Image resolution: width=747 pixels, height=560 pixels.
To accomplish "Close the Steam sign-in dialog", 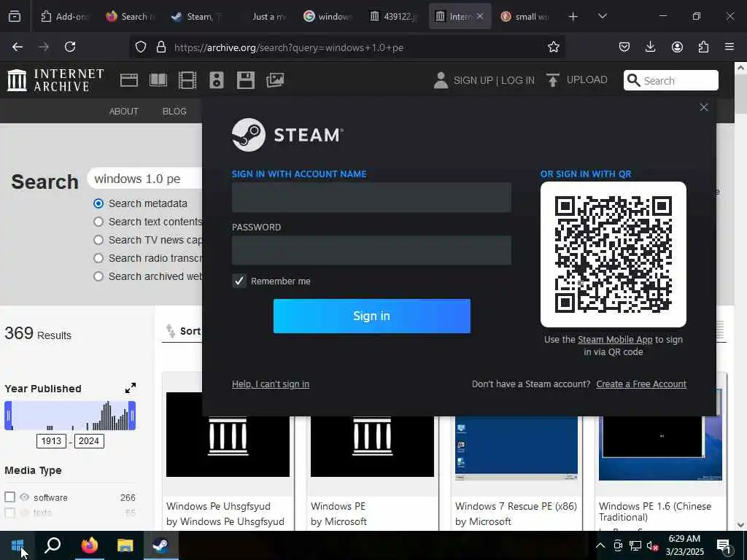I will 704,107.
